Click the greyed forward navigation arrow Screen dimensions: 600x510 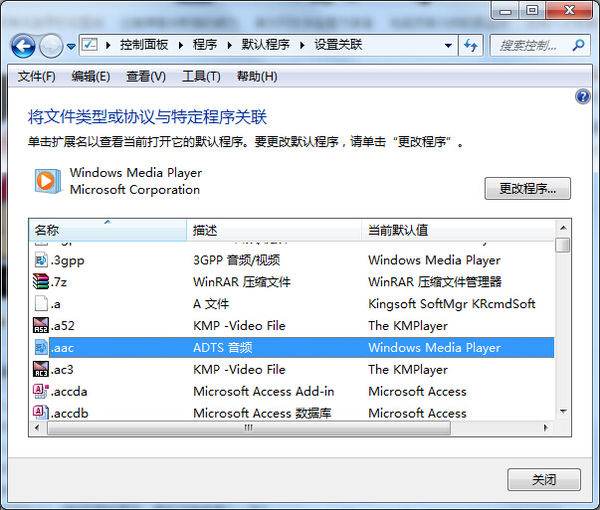pos(51,46)
